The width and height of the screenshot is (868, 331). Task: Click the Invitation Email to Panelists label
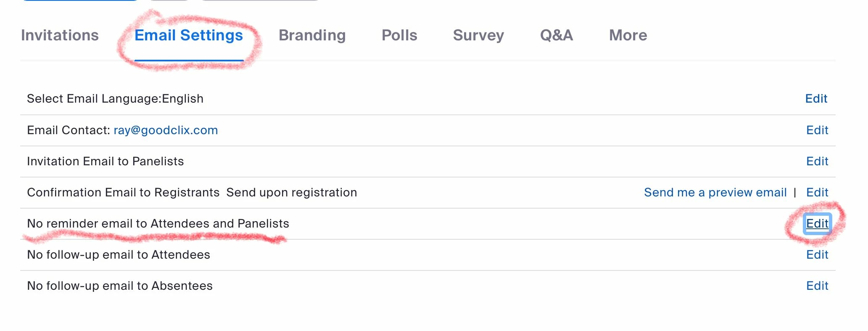pyautogui.click(x=105, y=161)
